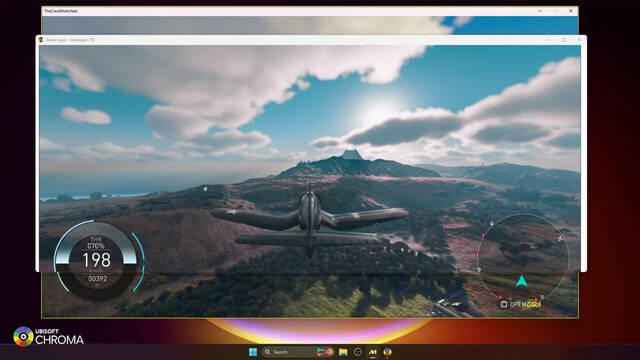Click the speed value 198 on the gauge

pyautogui.click(x=96, y=260)
